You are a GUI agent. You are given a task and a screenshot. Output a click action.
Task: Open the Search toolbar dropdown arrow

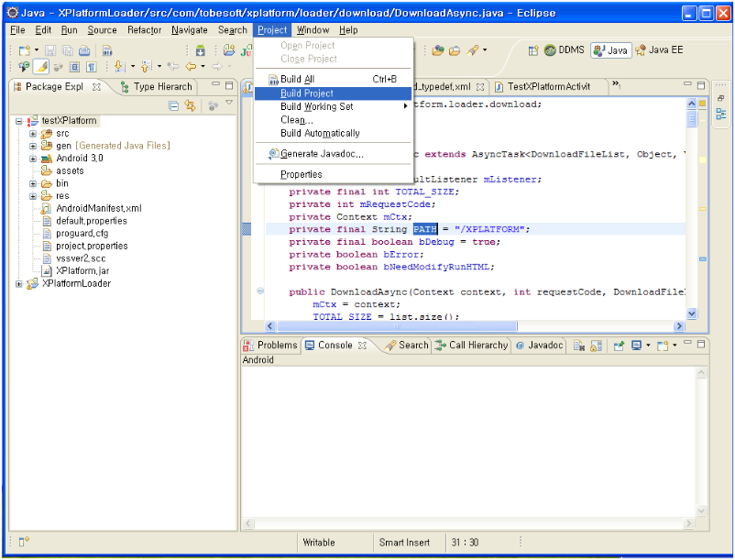coord(485,49)
